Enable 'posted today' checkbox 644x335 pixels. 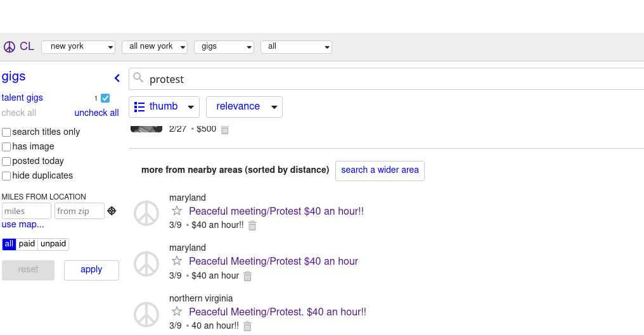pyautogui.click(x=6, y=161)
